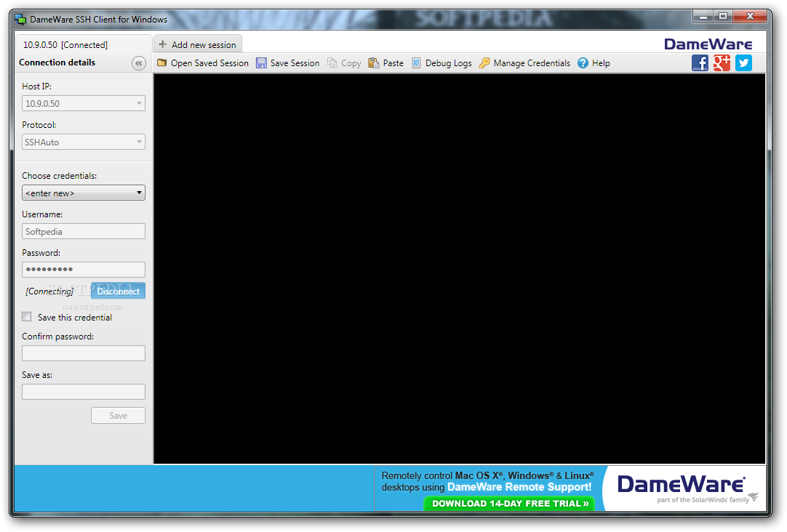Click the Confirm password input field
Image resolution: width=787 pixels, height=532 pixels.
pyautogui.click(x=84, y=353)
